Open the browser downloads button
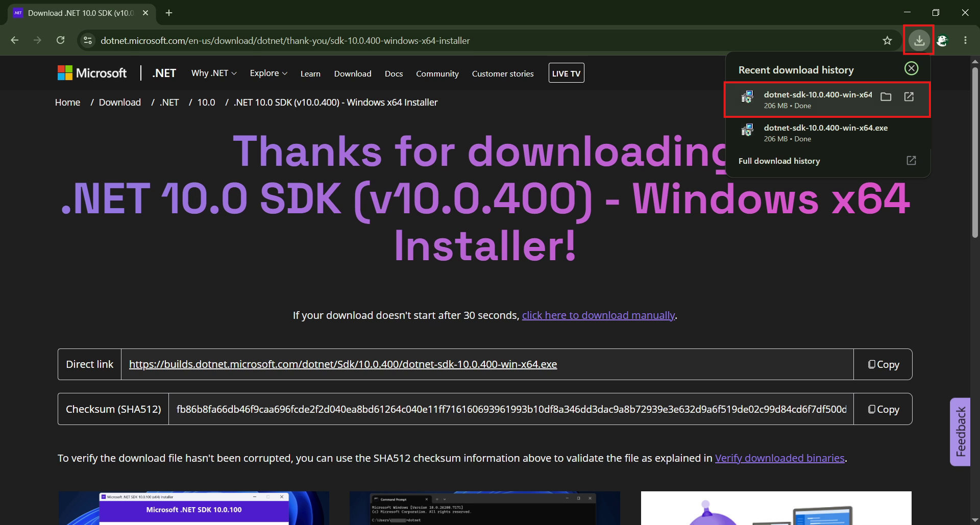The width and height of the screenshot is (980, 525). point(919,40)
